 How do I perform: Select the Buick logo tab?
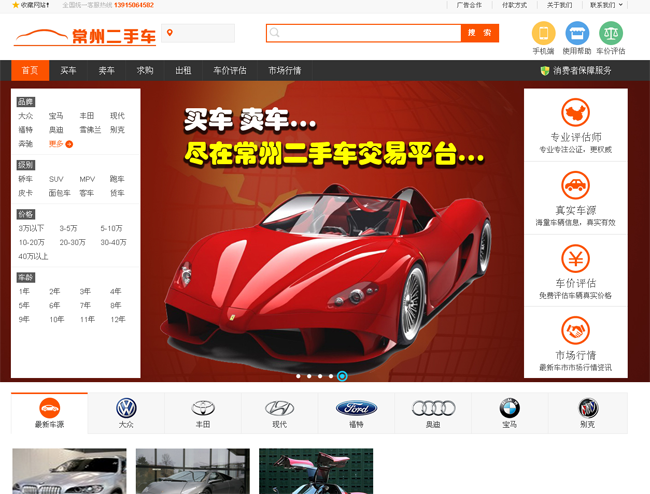tap(588, 413)
